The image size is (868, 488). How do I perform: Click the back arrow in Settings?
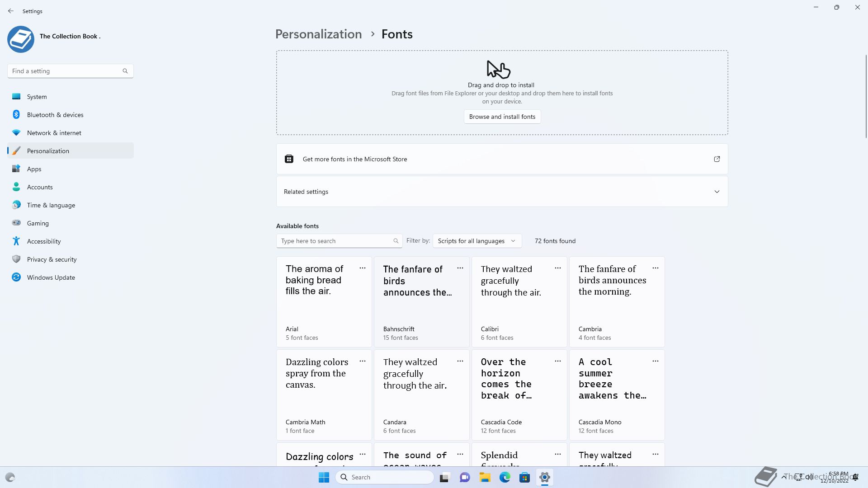click(x=11, y=11)
